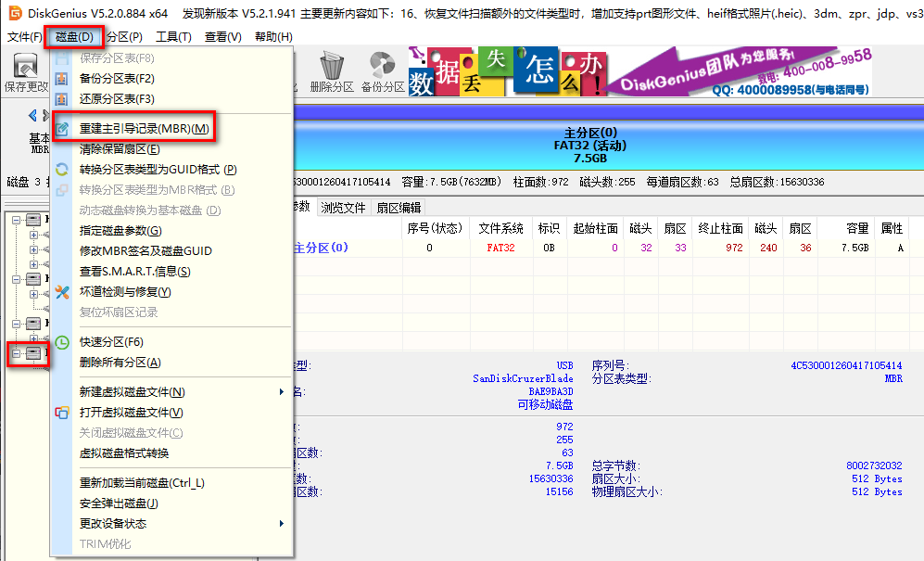Click the red FAT32 cell in the table
Image resolution: width=924 pixels, height=561 pixels.
click(500, 248)
